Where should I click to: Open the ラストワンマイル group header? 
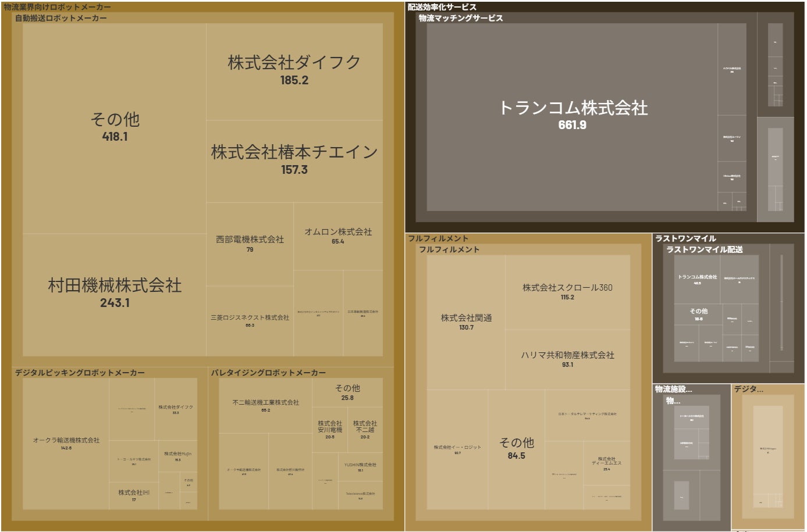coord(685,238)
